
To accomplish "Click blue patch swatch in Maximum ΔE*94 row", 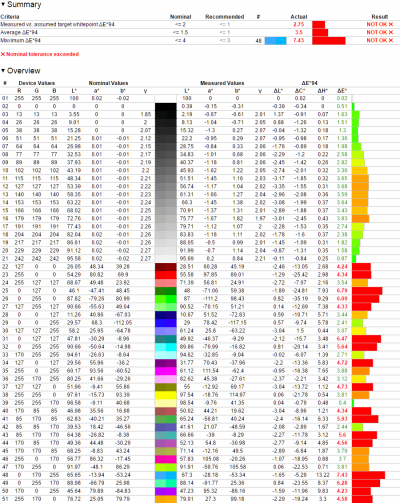I will [x=276, y=41].
